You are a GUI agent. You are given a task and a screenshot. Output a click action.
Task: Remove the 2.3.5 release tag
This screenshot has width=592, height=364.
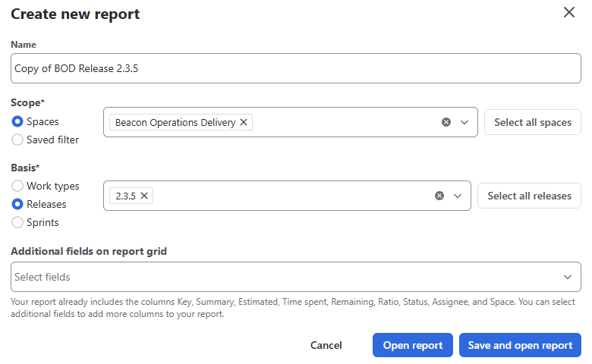pos(144,196)
